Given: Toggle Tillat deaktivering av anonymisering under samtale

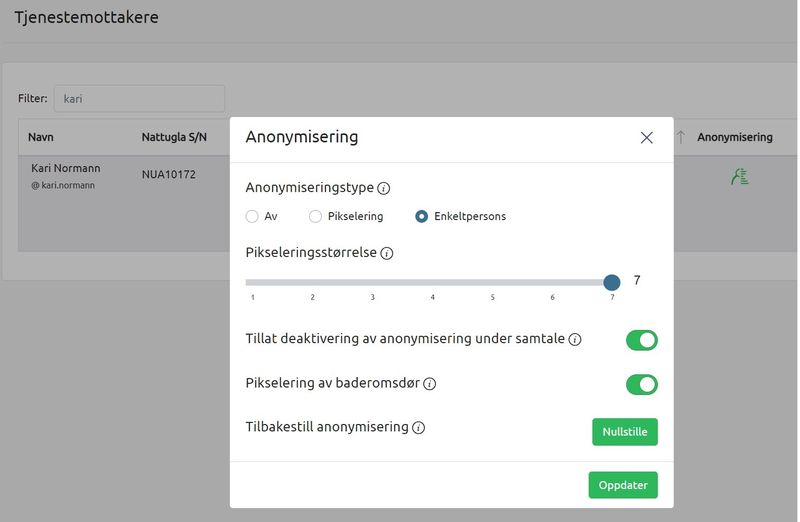Looking at the screenshot, I should coord(641,340).
